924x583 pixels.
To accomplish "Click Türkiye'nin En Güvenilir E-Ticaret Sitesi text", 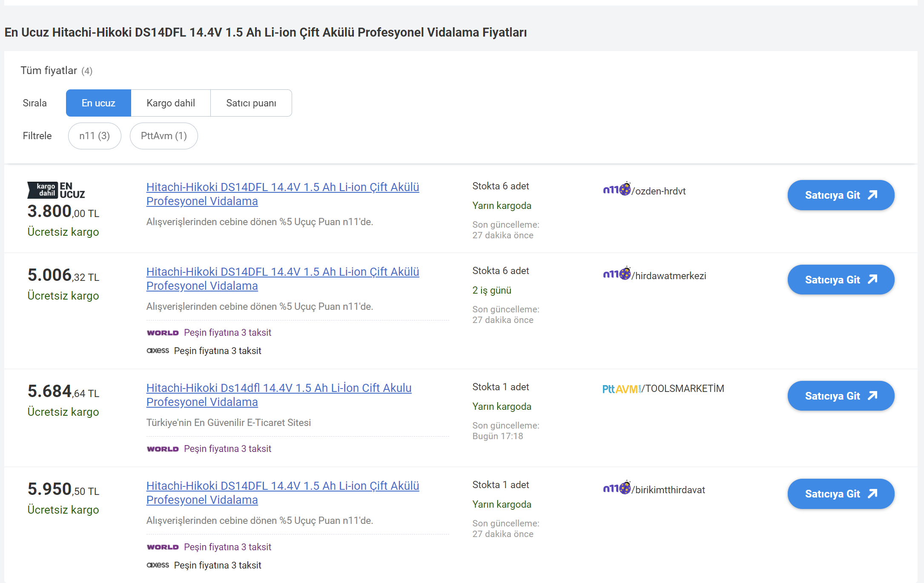I will [229, 423].
